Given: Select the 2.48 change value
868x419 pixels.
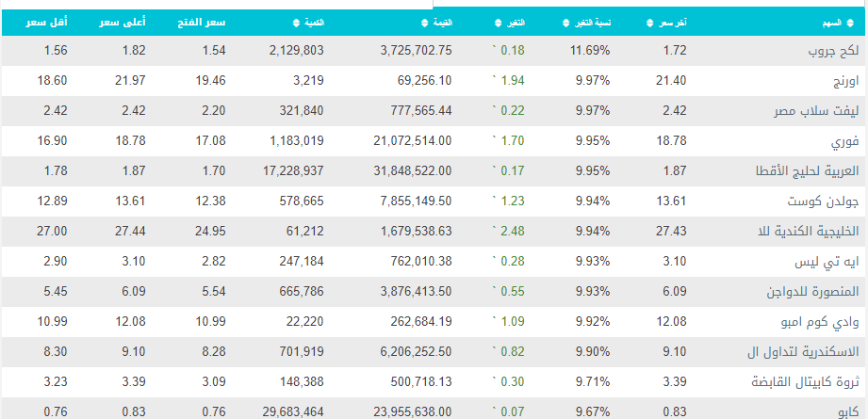Looking at the screenshot, I should [512, 231].
